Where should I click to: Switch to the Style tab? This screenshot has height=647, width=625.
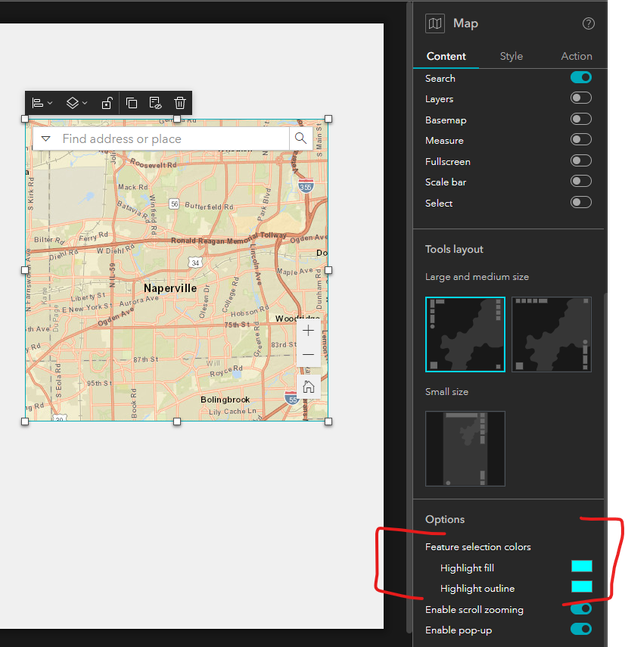click(x=511, y=56)
